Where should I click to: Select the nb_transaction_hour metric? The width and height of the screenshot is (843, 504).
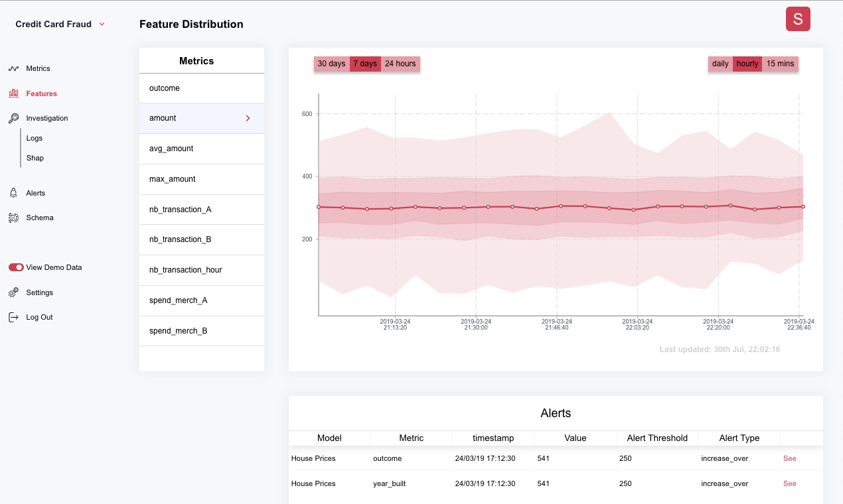pos(202,270)
